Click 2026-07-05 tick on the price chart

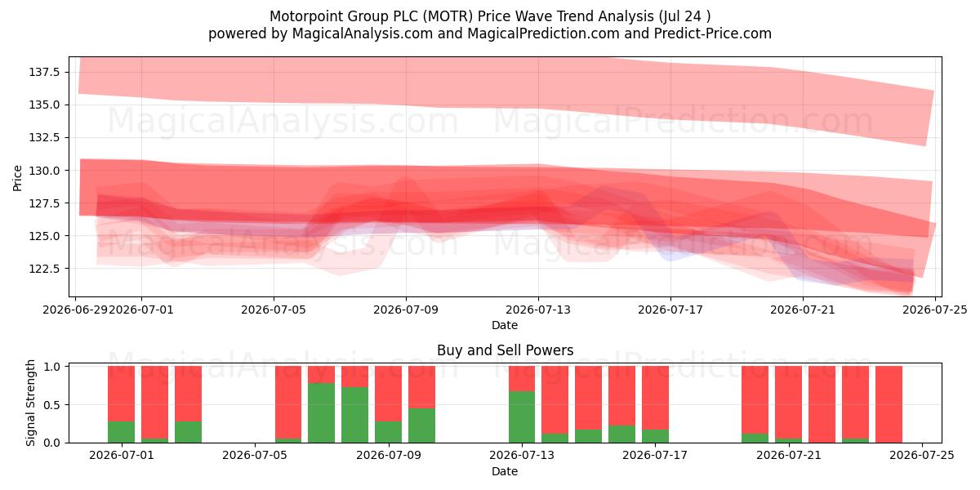pyautogui.click(x=274, y=310)
